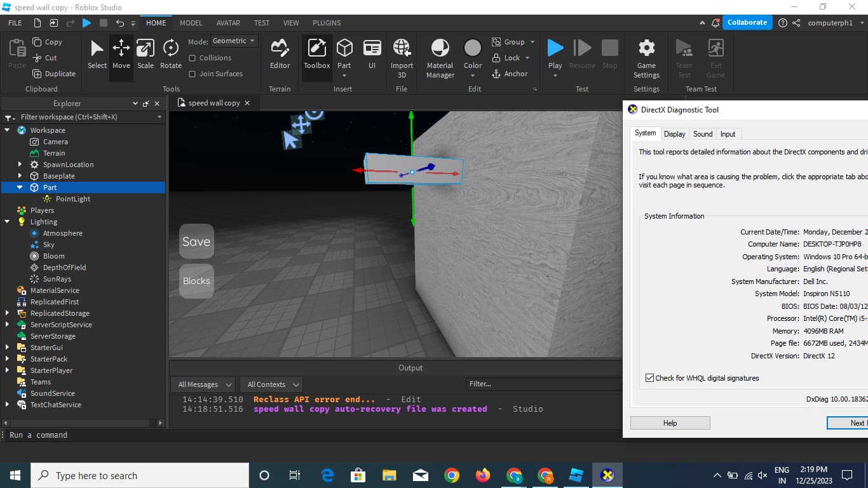Switch to the AVATAR ribbon tab
The height and width of the screenshot is (488, 868).
(228, 23)
